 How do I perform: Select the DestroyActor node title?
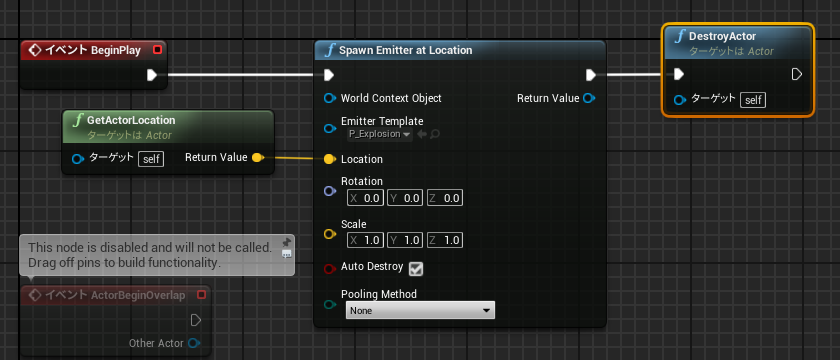(722, 36)
